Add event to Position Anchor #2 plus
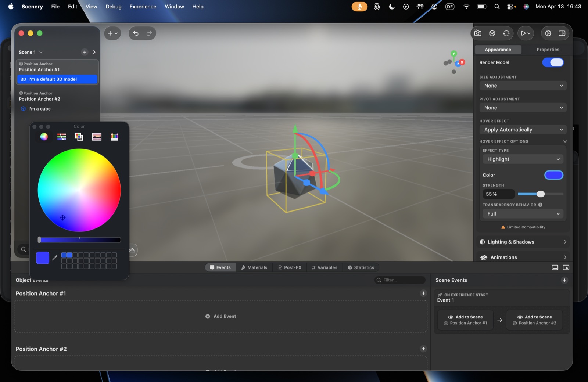This screenshot has height=382, width=588. [423, 349]
